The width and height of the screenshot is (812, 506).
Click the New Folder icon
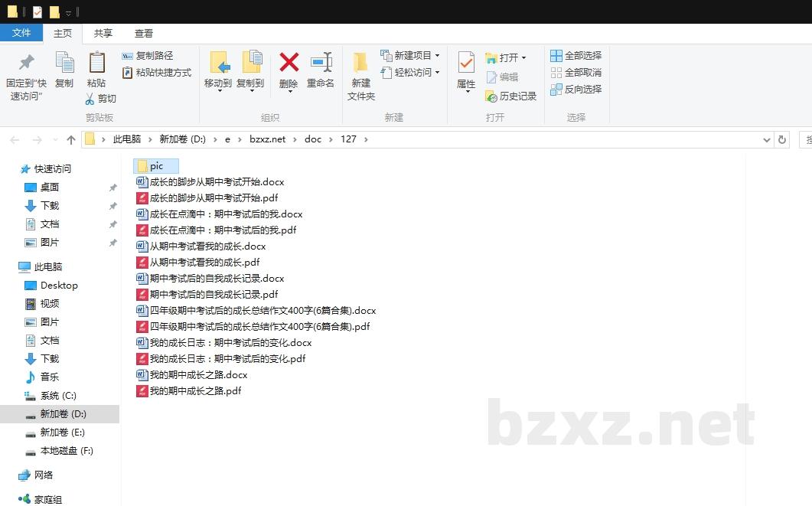(x=360, y=63)
